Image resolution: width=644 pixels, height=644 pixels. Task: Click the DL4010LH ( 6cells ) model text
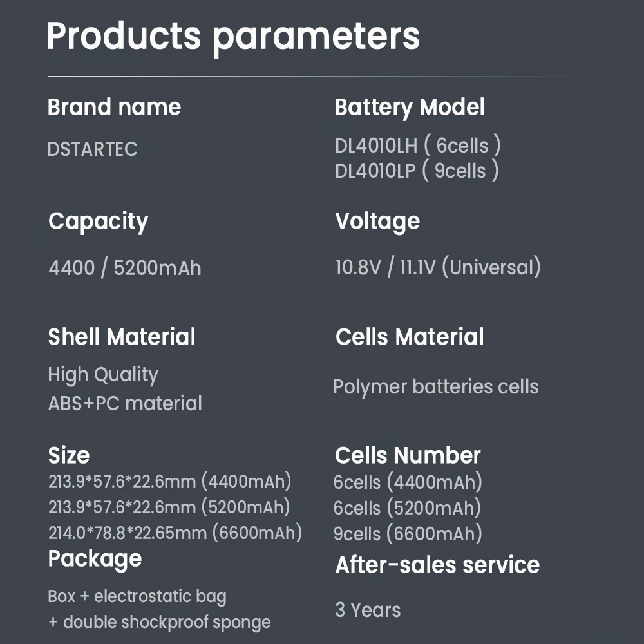pos(417,146)
